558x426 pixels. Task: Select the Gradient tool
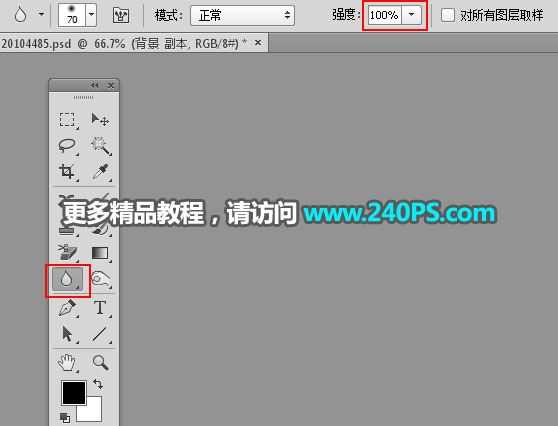point(100,253)
